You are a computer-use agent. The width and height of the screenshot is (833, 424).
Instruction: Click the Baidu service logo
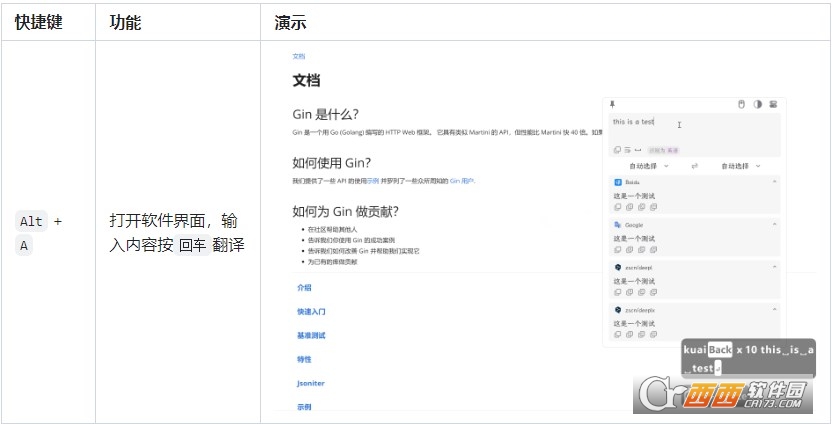pyautogui.click(x=618, y=182)
